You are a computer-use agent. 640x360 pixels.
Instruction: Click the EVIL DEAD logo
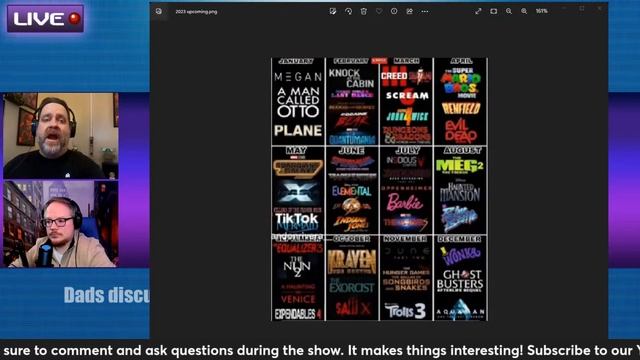tap(461, 131)
